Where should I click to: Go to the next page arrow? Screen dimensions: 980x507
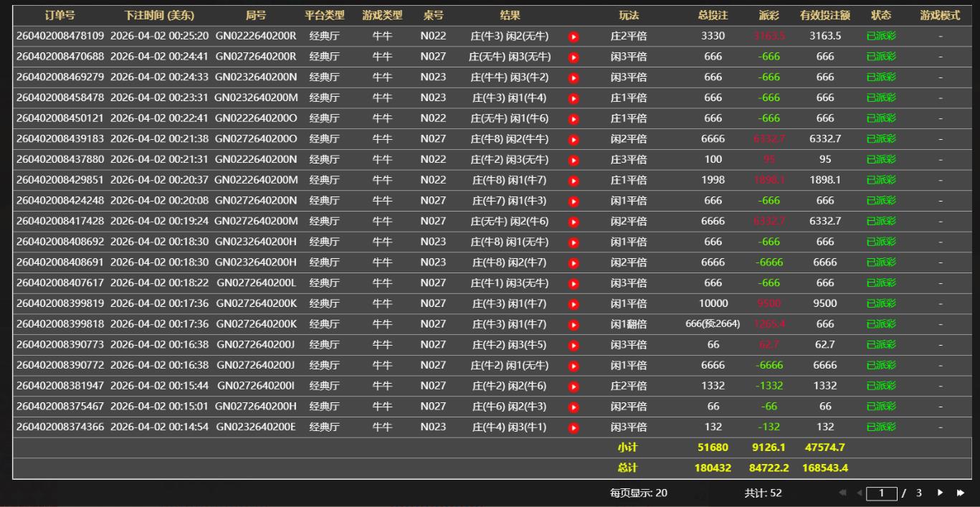coord(940,493)
